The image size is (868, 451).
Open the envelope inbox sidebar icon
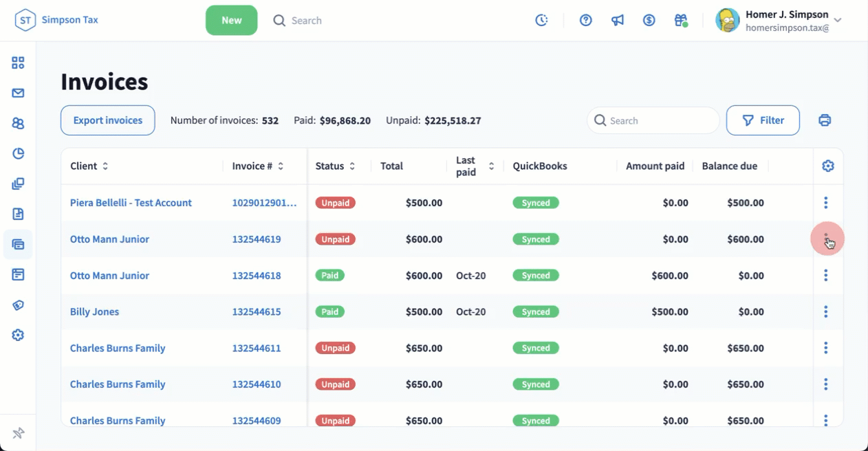(18, 93)
